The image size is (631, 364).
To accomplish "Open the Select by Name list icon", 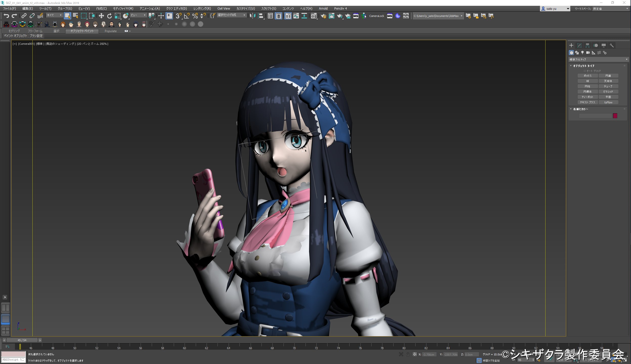I will tap(75, 16).
